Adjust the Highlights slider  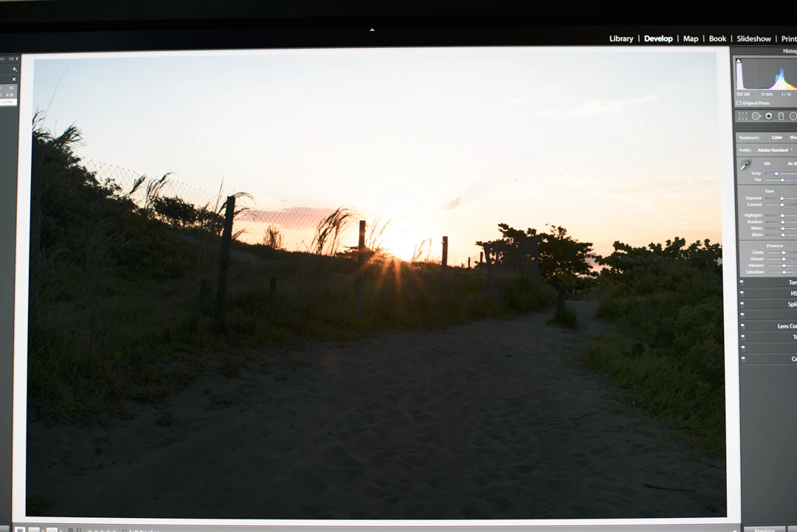[782, 215]
